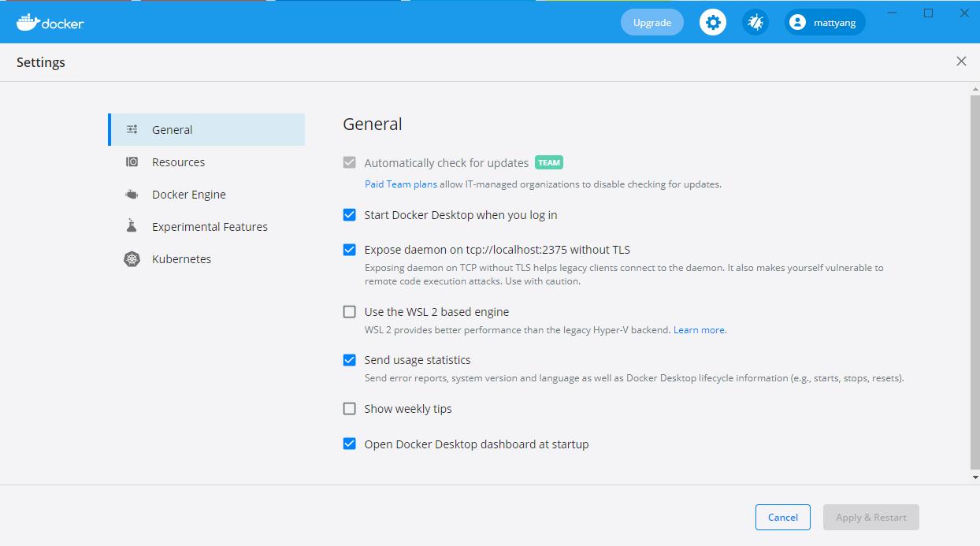Viewport: 980px width, 546px height.
Task: Open troubleshoot bug icon
Action: 755,22
